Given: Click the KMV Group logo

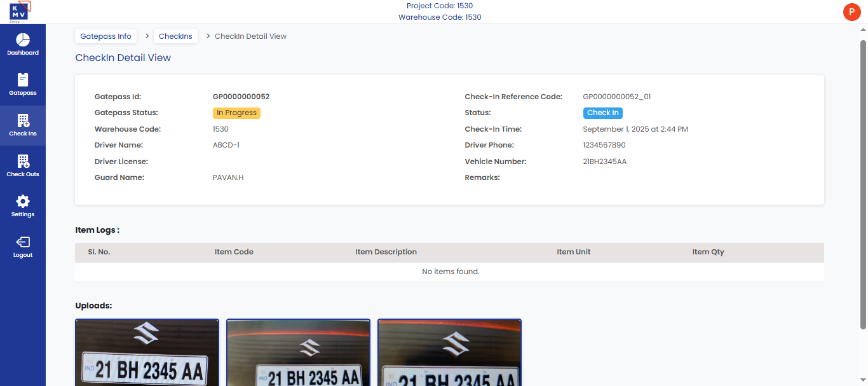Looking at the screenshot, I should (20, 11).
